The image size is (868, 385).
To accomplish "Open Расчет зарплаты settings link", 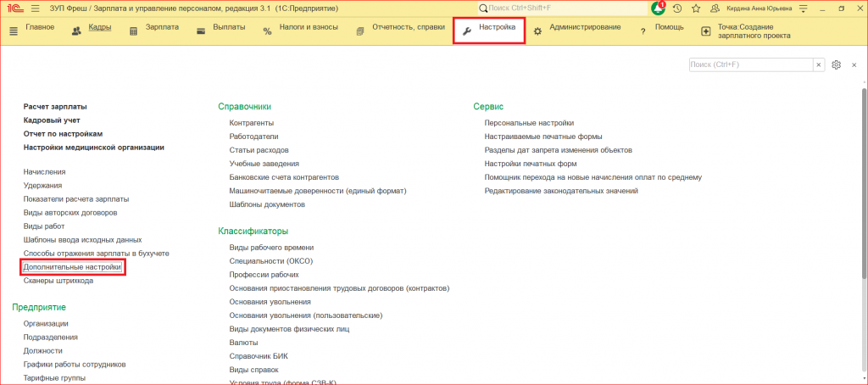I will pyautogui.click(x=55, y=106).
